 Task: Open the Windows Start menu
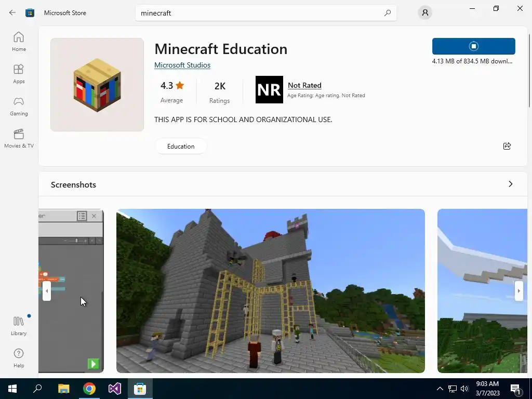12,389
